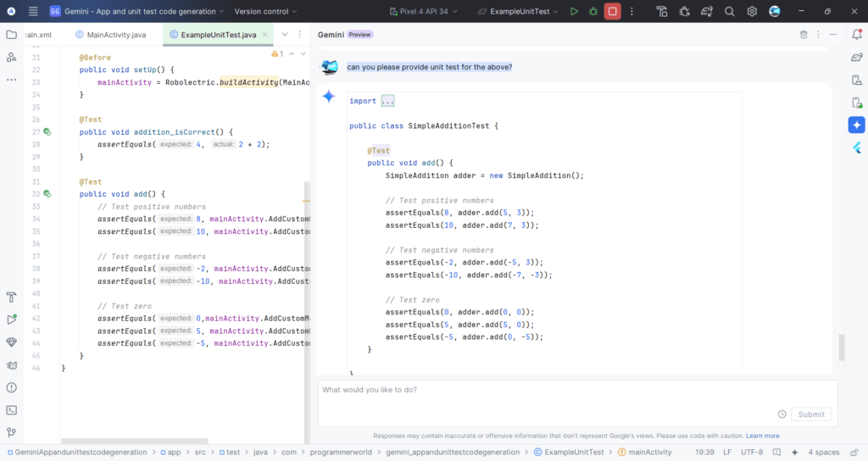Change file encoding UTF-8 in status bar

tap(752, 453)
